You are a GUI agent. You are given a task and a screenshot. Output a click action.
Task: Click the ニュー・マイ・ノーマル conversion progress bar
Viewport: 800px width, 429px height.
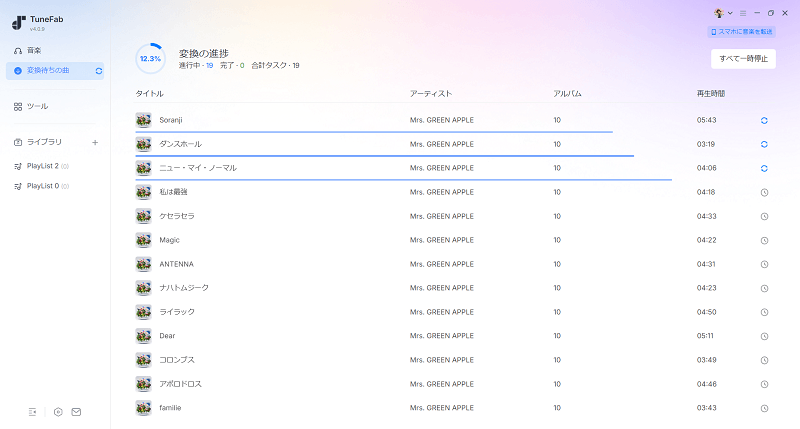point(404,180)
